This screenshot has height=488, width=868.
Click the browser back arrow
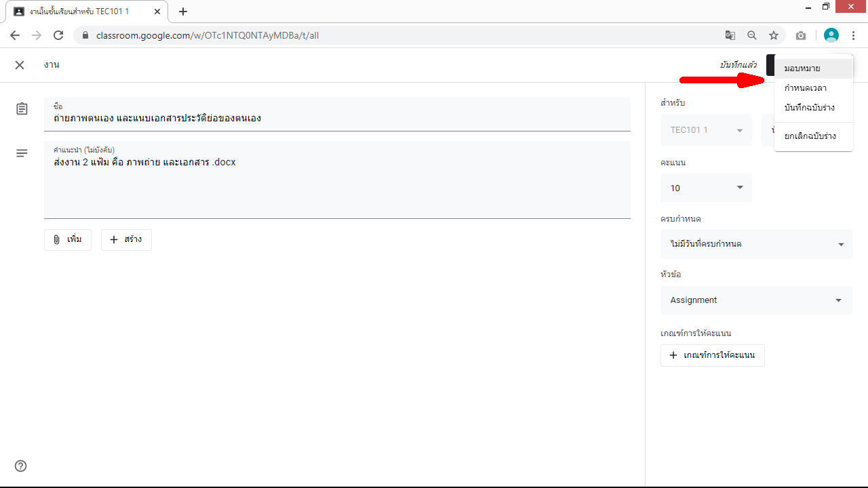15,35
